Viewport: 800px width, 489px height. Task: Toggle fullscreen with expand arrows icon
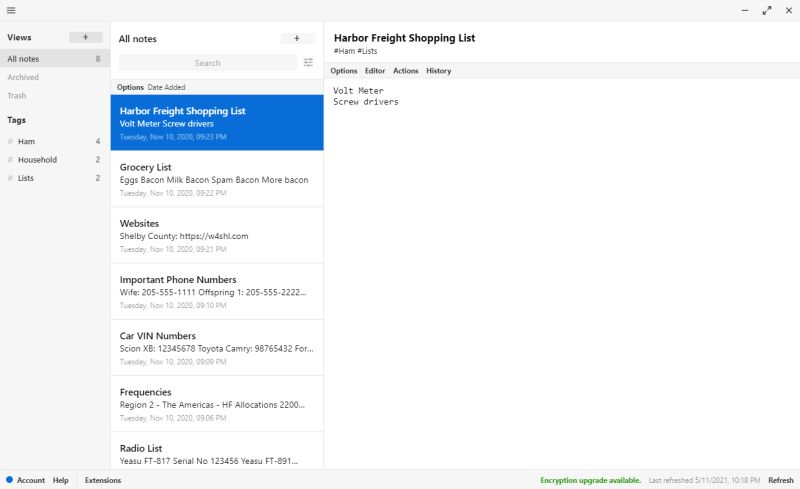(x=767, y=10)
